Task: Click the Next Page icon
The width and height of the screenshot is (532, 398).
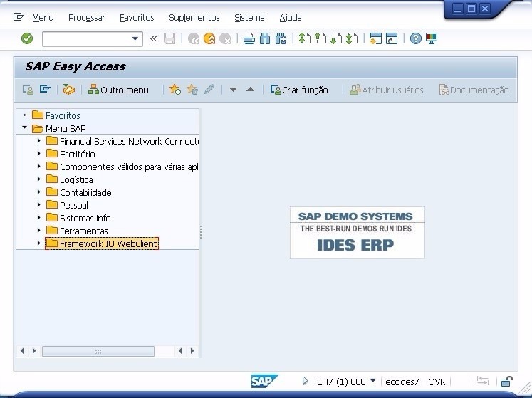Action: point(336,38)
